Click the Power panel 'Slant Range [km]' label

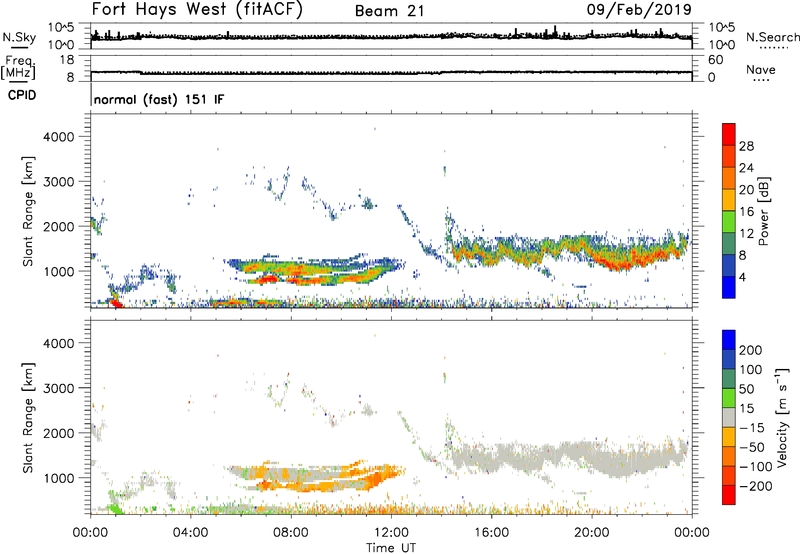(28, 212)
